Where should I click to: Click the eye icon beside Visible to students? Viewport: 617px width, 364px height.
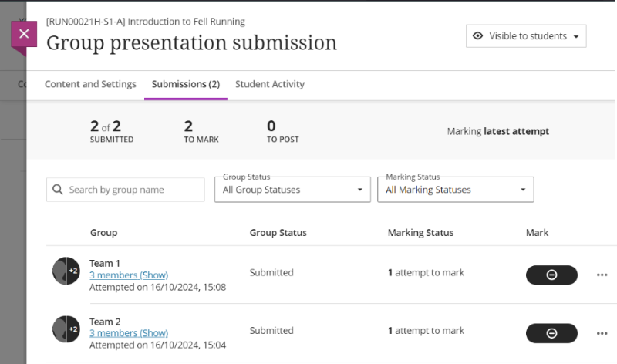coord(478,36)
